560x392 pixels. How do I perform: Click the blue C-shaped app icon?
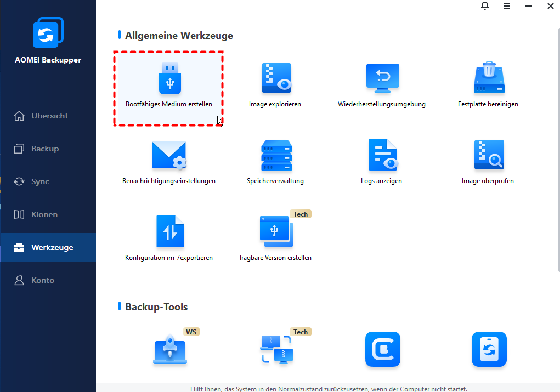pos(382,349)
